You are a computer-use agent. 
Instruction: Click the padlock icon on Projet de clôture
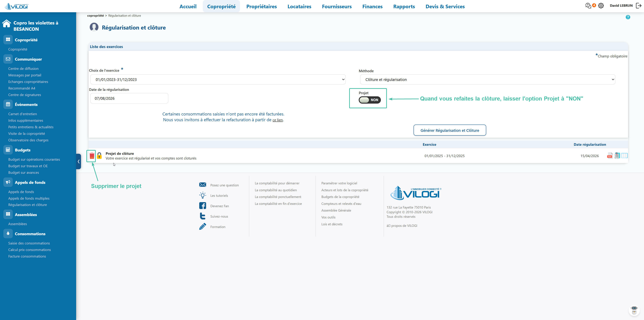point(99,156)
